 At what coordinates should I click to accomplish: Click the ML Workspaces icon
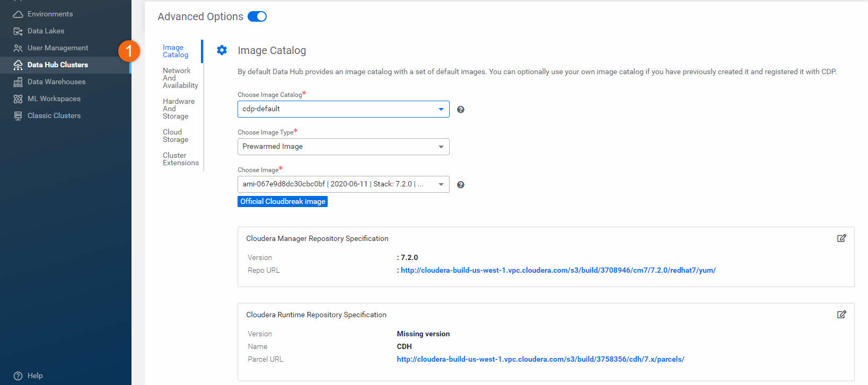tap(18, 99)
